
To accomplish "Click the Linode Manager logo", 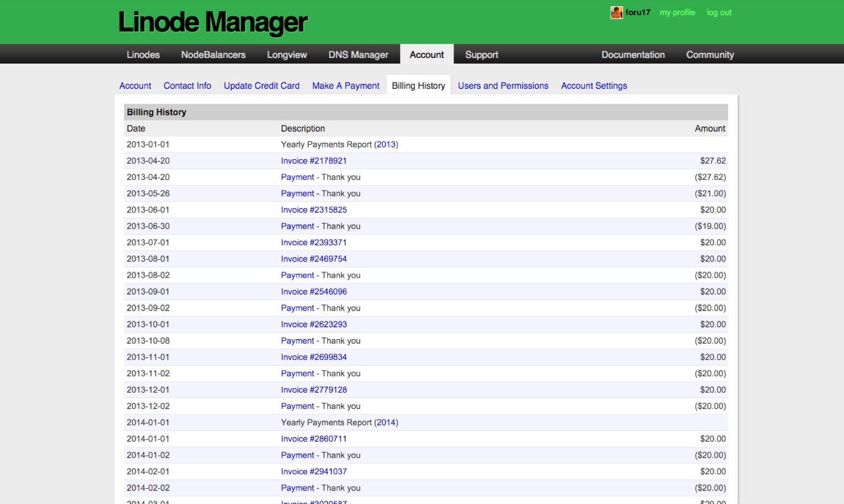I will coord(212,22).
